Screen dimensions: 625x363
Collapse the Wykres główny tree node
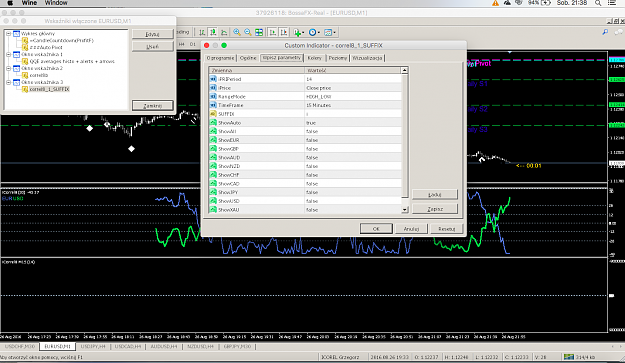pyautogui.click(x=8, y=33)
